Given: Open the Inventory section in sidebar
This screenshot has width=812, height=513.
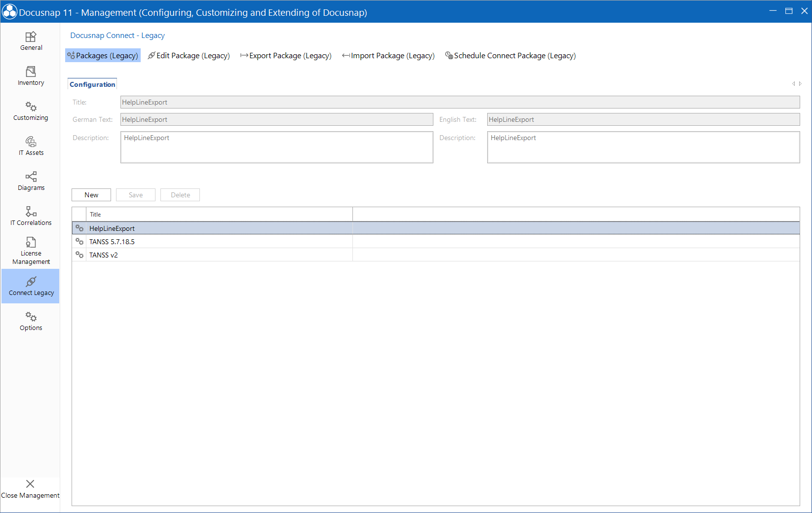Looking at the screenshot, I should click(x=31, y=75).
